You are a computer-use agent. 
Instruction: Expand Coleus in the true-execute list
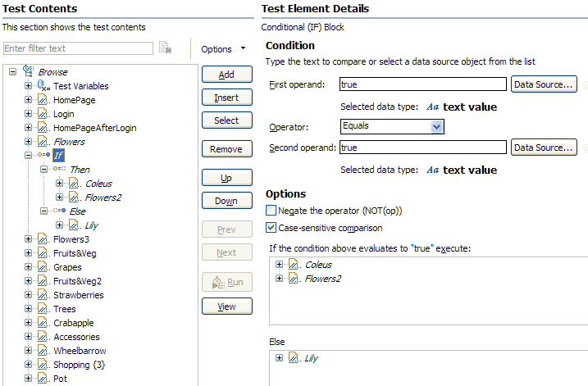click(280, 265)
